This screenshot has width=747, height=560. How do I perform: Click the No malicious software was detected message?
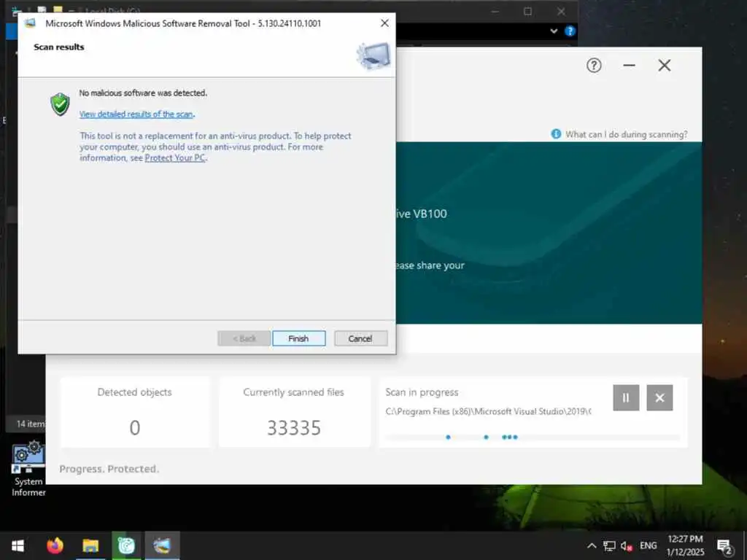(143, 93)
